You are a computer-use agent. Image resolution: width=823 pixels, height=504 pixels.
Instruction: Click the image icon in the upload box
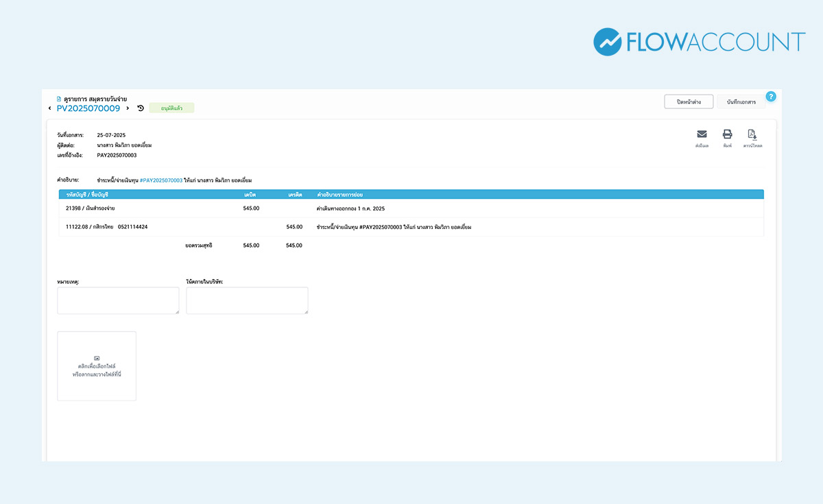[x=97, y=358]
